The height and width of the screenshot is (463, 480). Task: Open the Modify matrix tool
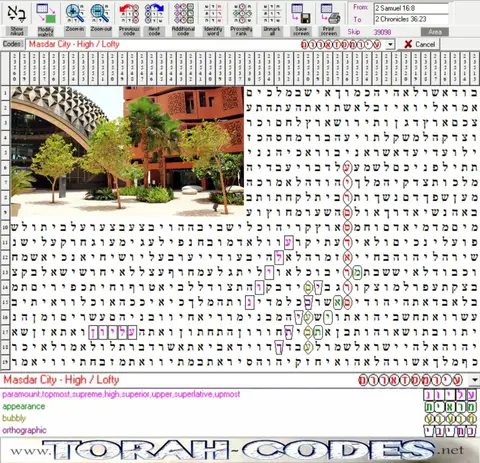coord(46,14)
